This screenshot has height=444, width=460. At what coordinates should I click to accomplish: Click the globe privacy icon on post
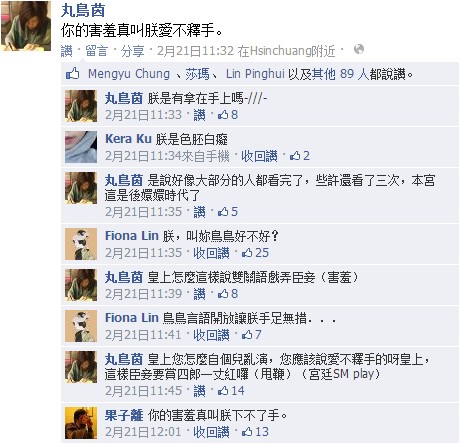click(x=359, y=50)
